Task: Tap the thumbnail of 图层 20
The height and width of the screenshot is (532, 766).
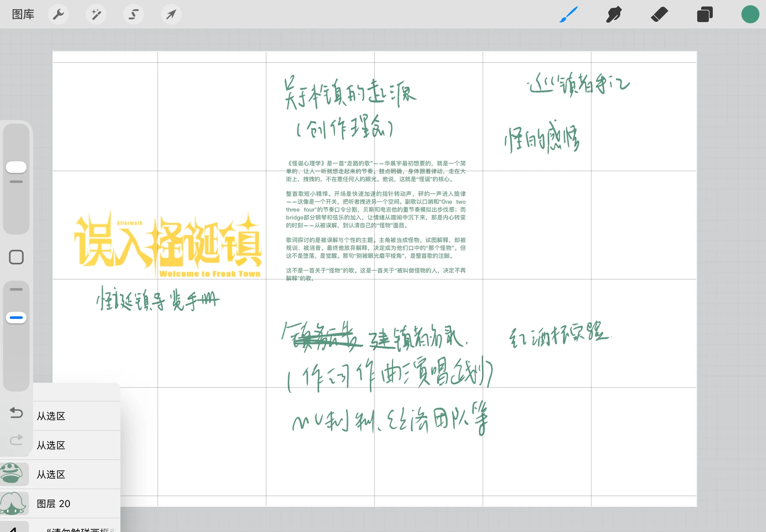Action: (x=14, y=504)
